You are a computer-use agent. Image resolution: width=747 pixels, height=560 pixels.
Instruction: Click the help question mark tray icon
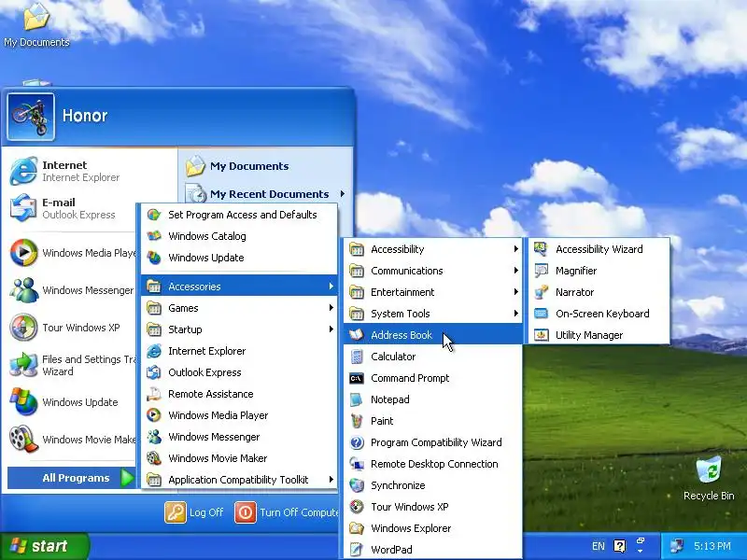[620, 546]
